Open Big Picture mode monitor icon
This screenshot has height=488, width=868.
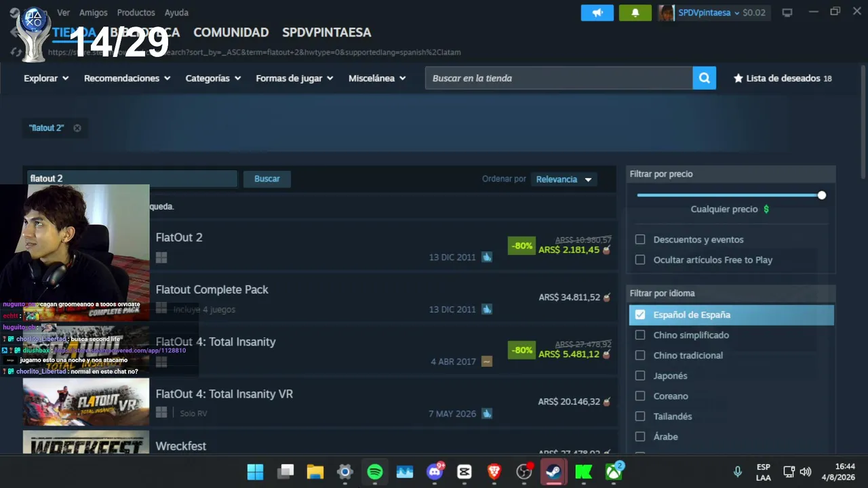pos(787,13)
